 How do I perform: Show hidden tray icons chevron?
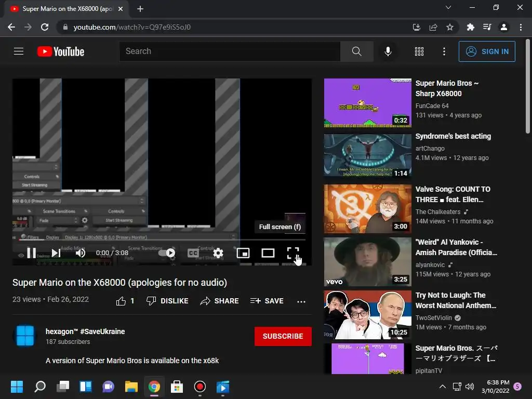click(x=443, y=387)
